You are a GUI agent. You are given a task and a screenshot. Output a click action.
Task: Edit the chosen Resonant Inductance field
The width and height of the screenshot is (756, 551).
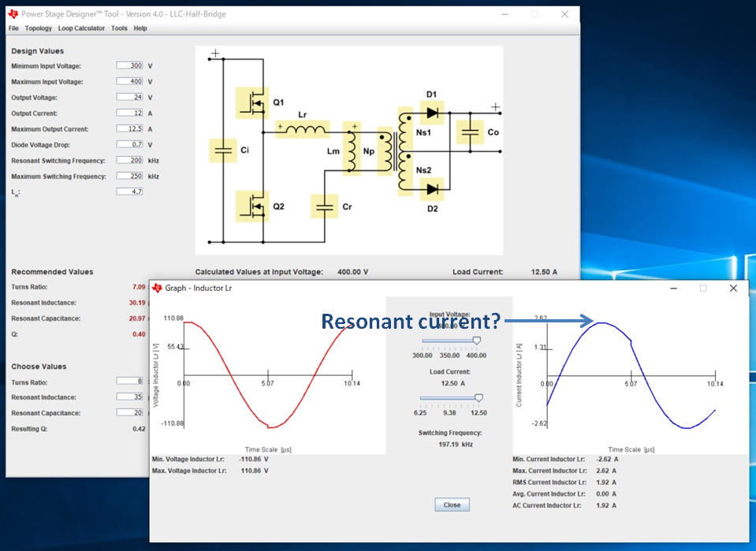pyautogui.click(x=130, y=396)
